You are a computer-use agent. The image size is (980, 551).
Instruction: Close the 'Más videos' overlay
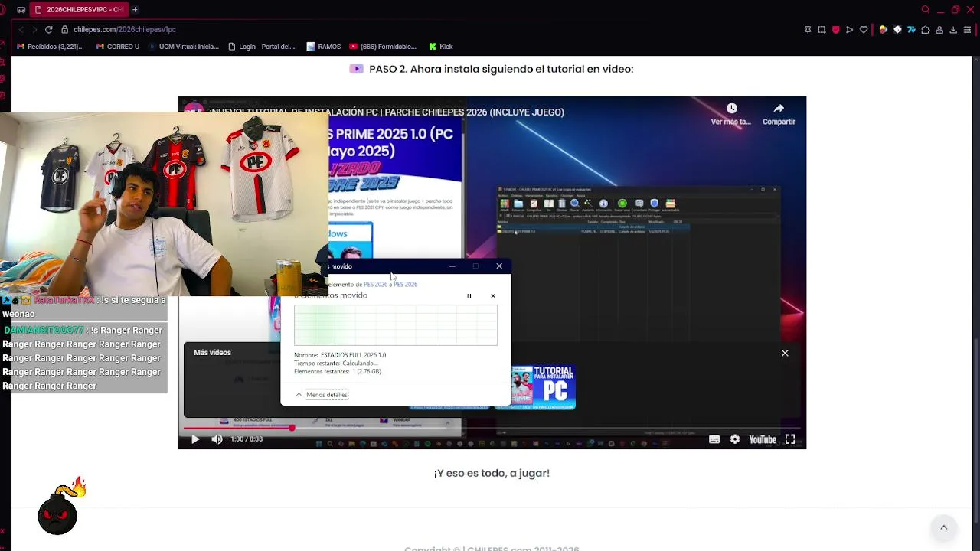(785, 353)
